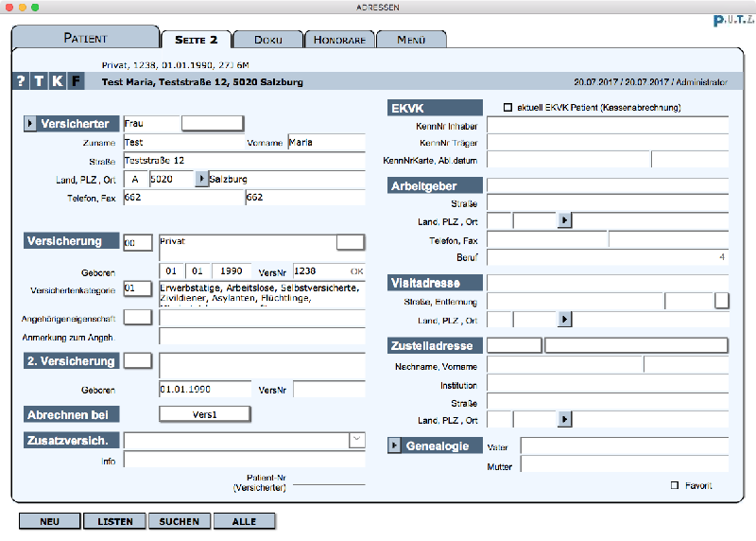Image resolution: width=756 pixels, height=541 pixels.
Task: Click the Straße field Teststraße 12
Action: (245, 161)
